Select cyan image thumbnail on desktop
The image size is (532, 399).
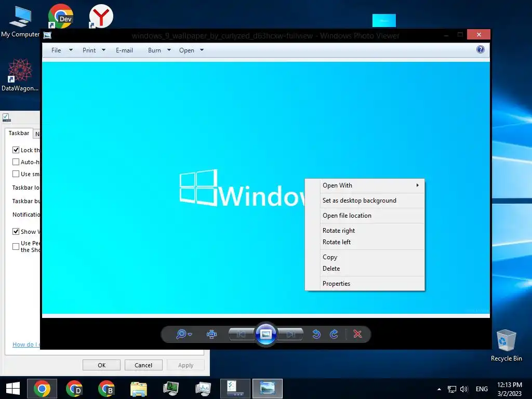coord(384,20)
